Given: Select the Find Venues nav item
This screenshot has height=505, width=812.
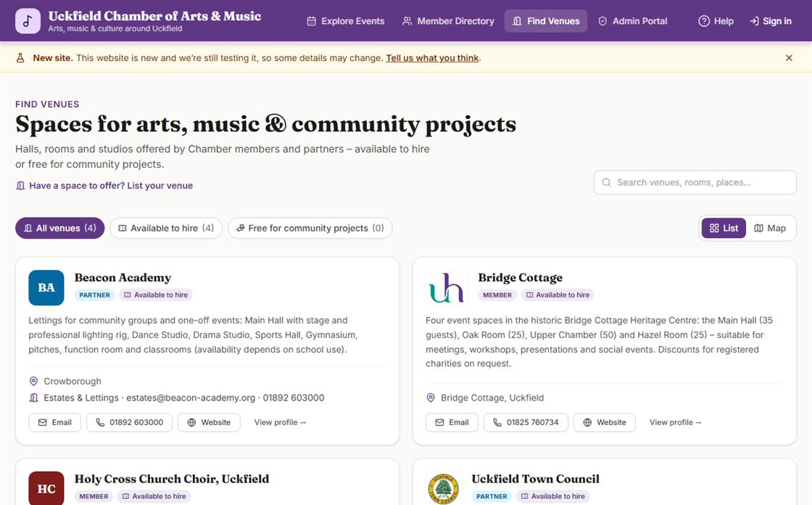Looking at the screenshot, I should click(x=546, y=21).
